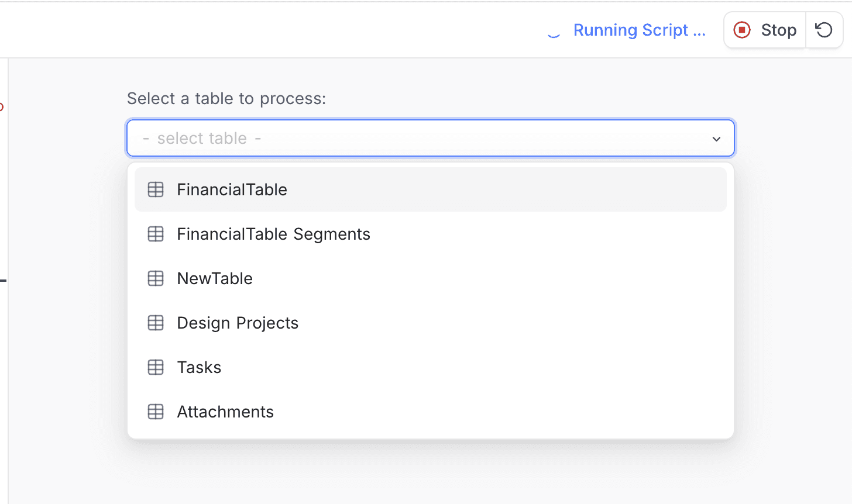Click the restart script history icon
The width and height of the screenshot is (852, 504).
tap(824, 30)
